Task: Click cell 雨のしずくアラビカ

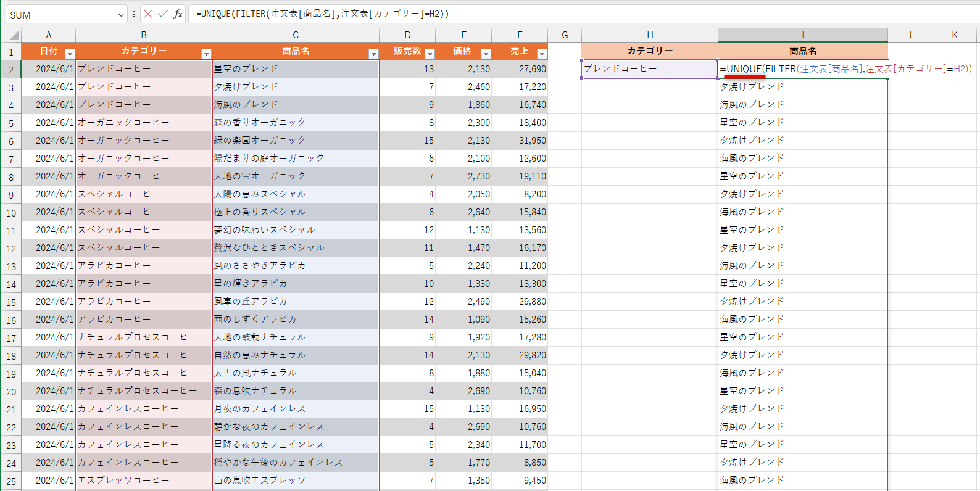Action: click(x=296, y=320)
